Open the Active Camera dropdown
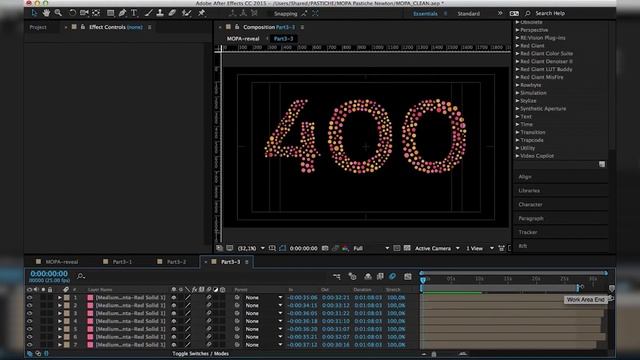The width and height of the screenshot is (640, 360). click(437, 248)
